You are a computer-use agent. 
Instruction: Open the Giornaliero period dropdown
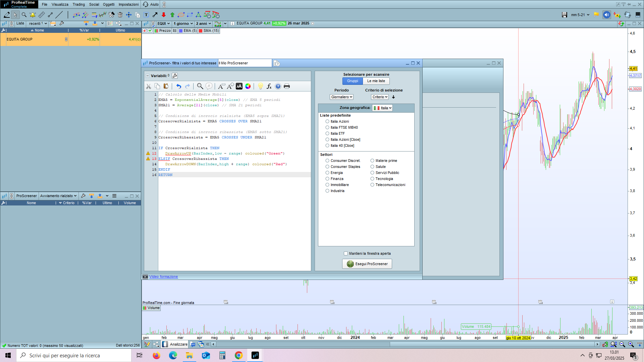341,97
